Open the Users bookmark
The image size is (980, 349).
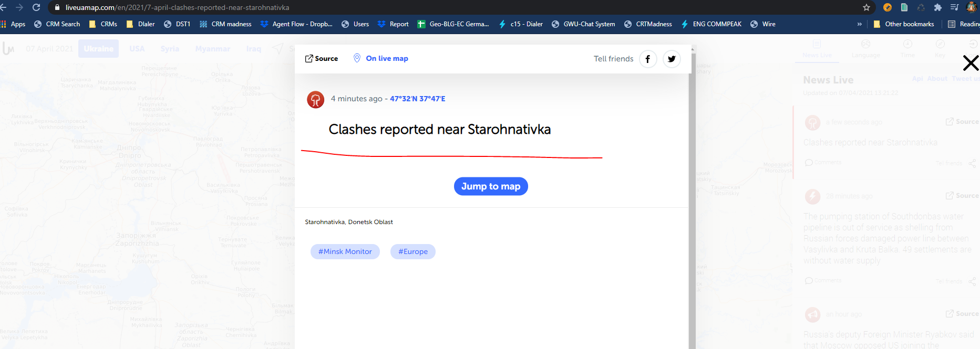[355, 24]
